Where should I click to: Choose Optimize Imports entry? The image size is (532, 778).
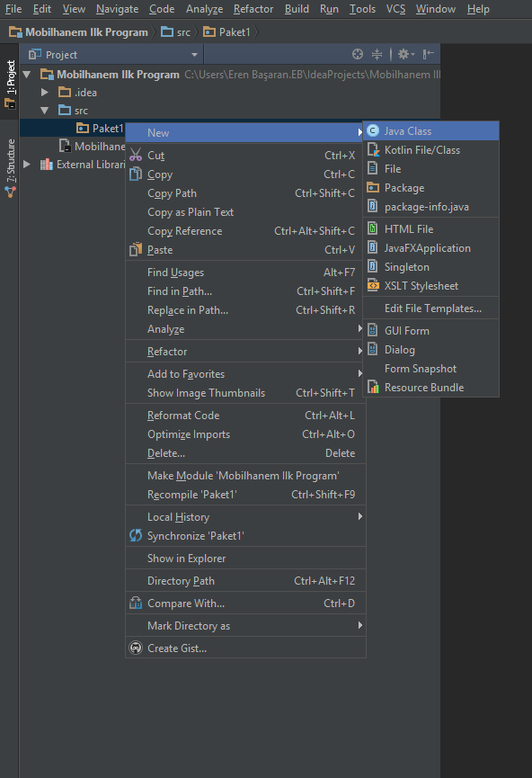[x=246, y=434]
